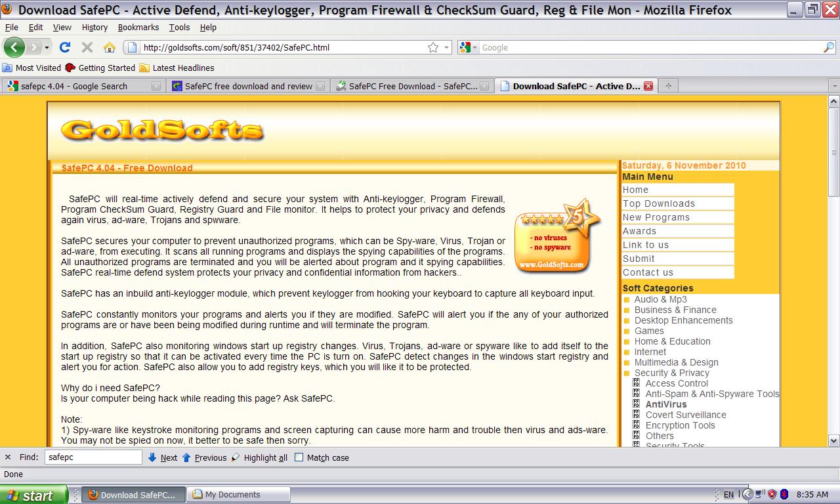Viewport: 840px width, 504px height.
Task: Click into the Google search box
Action: point(651,47)
